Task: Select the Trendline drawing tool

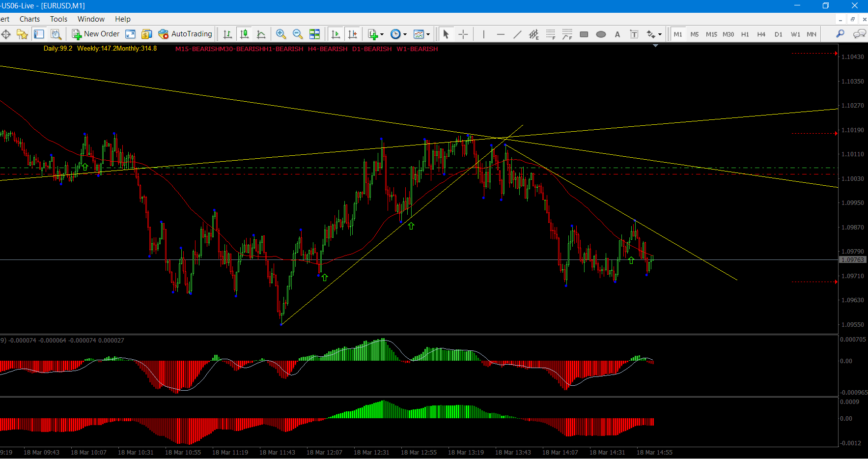Action: [517, 34]
